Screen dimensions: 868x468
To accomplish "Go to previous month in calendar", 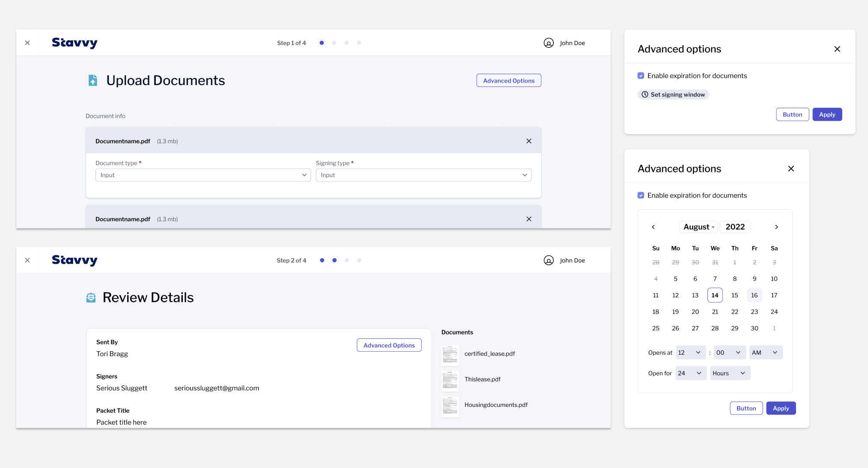I will pos(653,227).
